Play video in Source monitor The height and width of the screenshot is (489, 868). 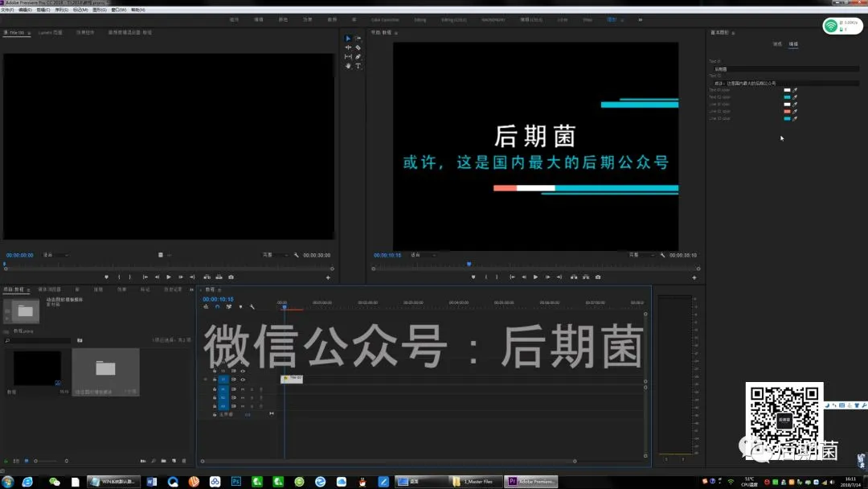(x=168, y=277)
